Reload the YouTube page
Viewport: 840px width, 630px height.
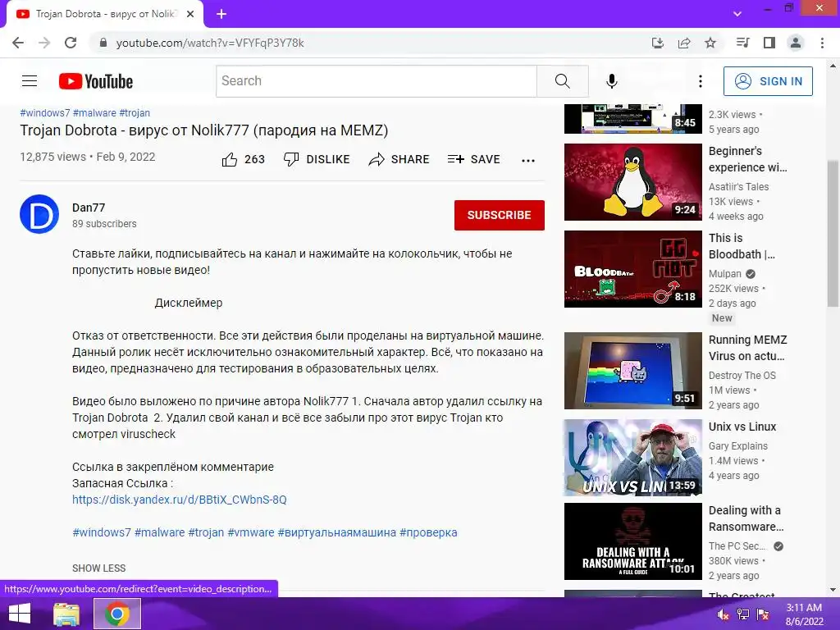pos(71,43)
